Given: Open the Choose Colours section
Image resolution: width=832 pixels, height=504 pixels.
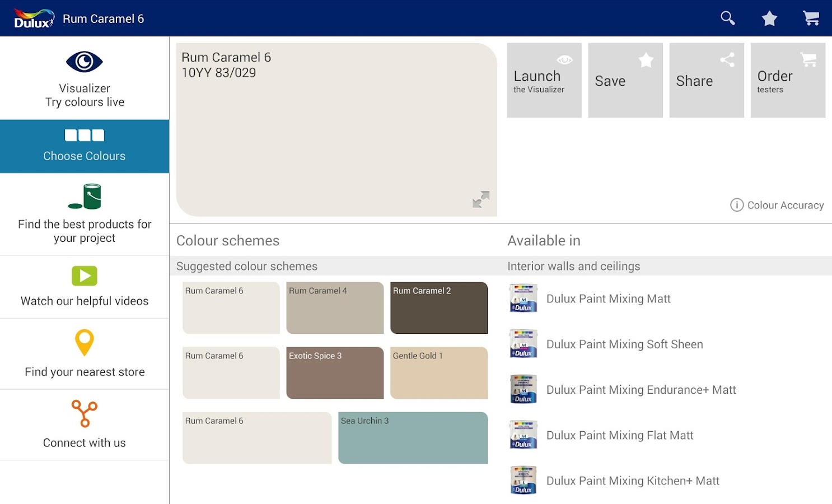Looking at the screenshot, I should [85, 146].
